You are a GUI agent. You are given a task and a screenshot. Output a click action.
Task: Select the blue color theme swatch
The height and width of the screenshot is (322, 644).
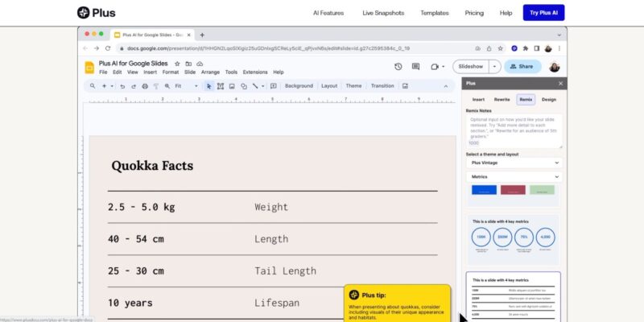tap(484, 190)
